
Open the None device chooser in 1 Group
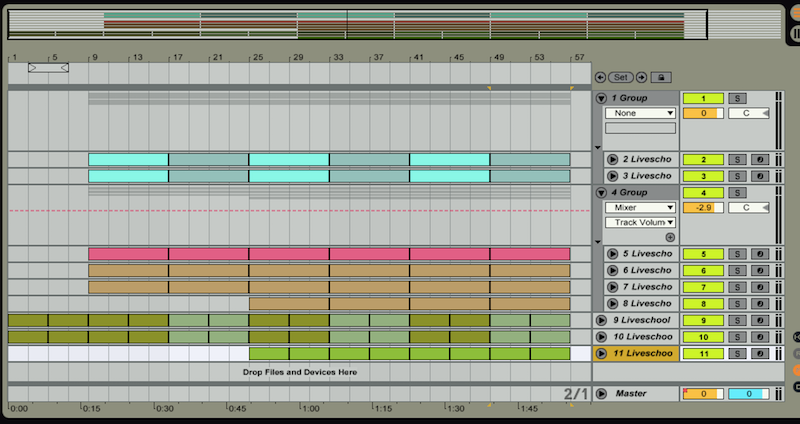[640, 113]
